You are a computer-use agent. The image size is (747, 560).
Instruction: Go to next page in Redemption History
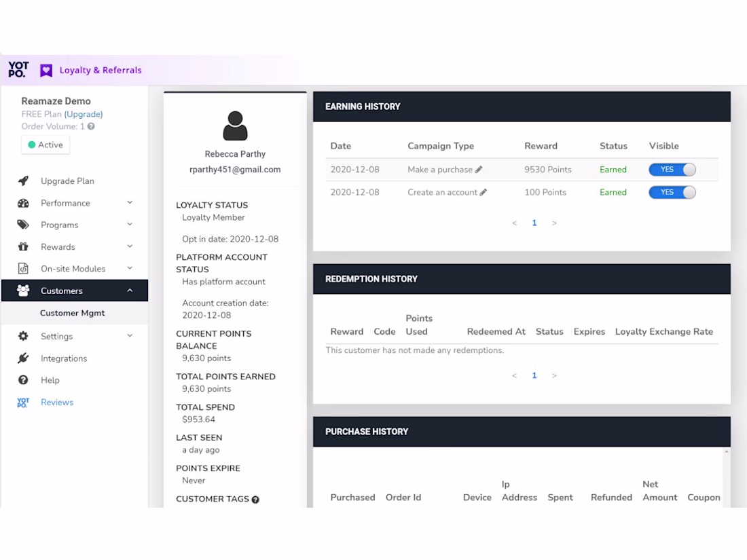pos(554,376)
